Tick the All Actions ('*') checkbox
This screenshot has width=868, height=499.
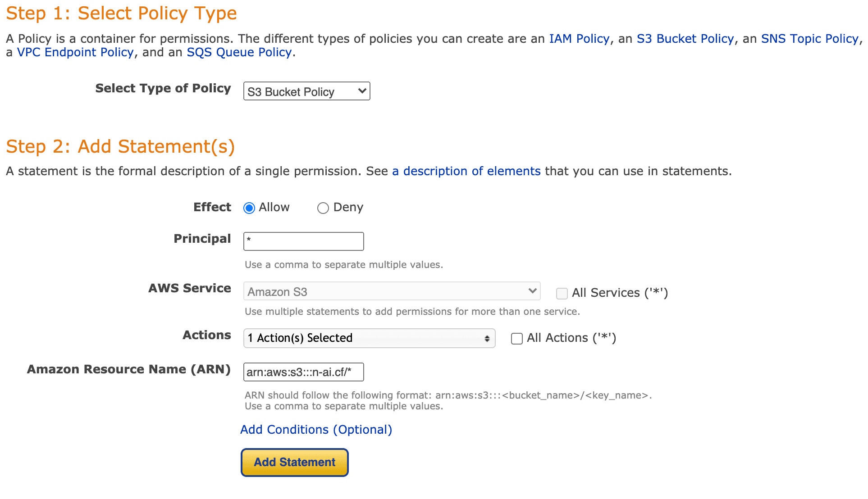tap(517, 339)
